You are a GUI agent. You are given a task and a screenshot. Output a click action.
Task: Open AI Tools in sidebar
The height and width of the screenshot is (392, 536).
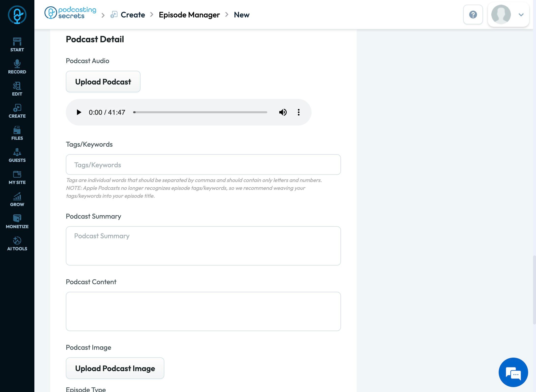point(17,243)
